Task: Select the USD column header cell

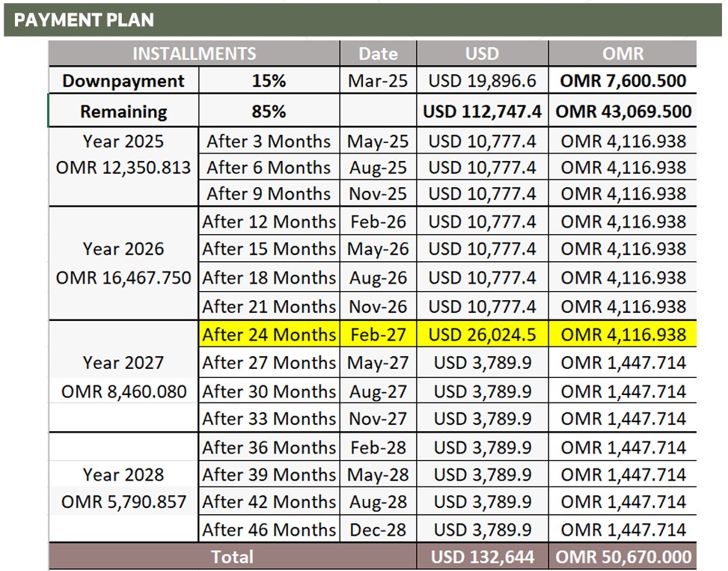Action: (483, 53)
